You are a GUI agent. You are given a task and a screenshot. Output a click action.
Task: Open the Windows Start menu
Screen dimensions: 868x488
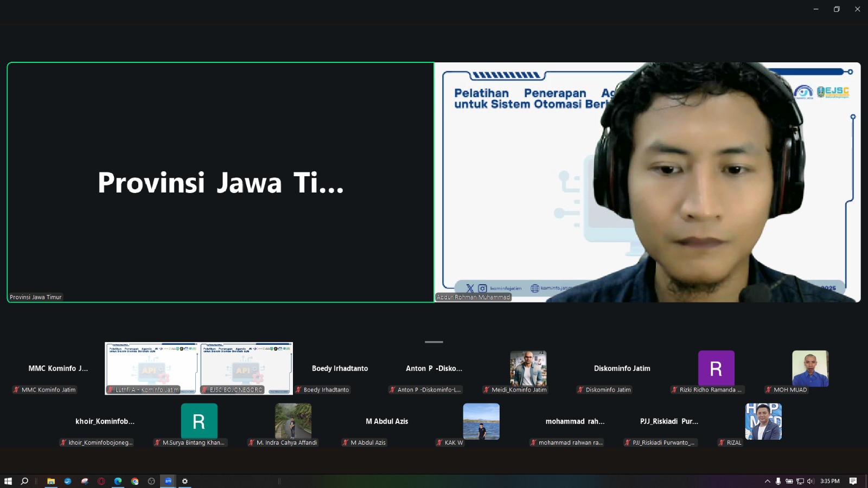(x=8, y=481)
